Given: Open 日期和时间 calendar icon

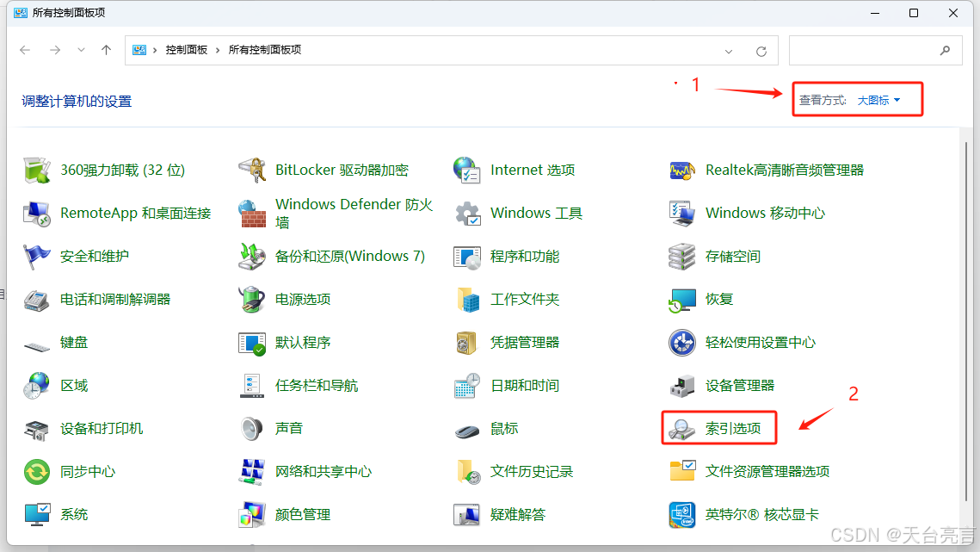Looking at the screenshot, I should [x=467, y=386].
